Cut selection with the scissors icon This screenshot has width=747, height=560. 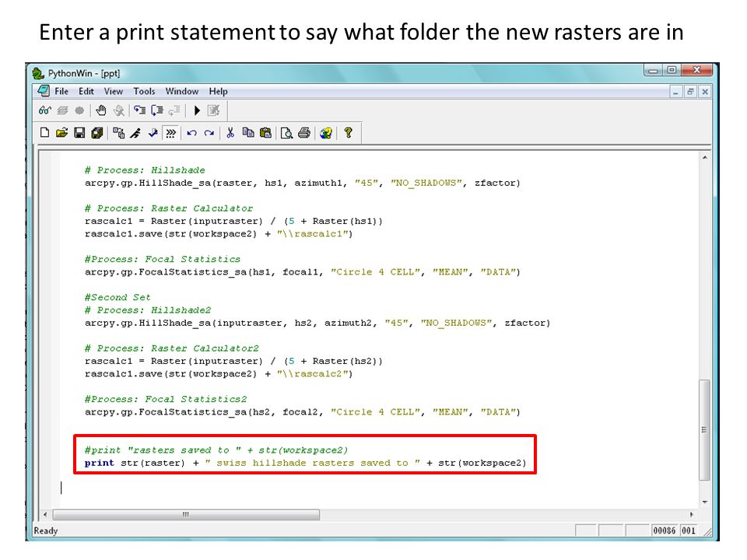230,133
